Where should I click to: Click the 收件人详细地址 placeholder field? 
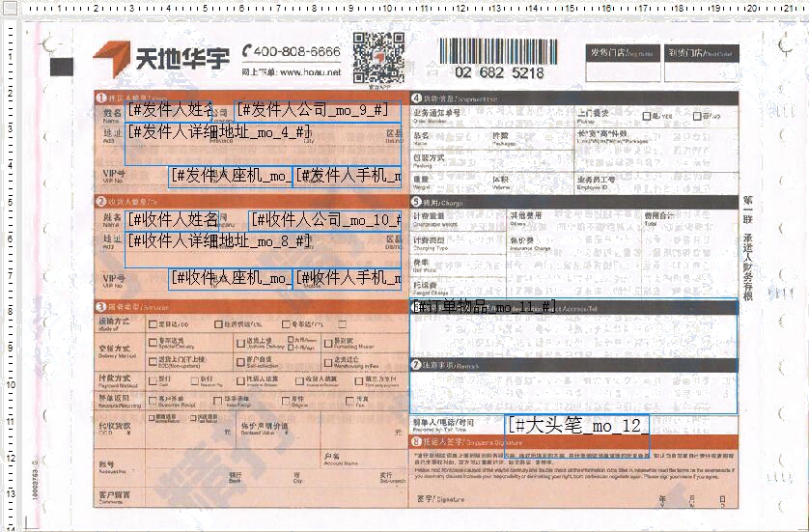click(x=220, y=240)
